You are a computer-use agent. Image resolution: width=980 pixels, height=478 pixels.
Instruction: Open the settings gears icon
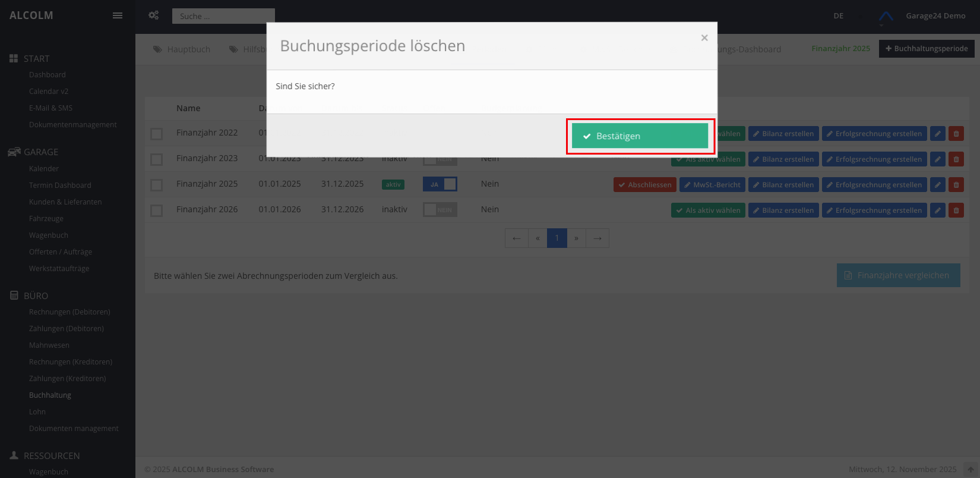click(x=154, y=15)
